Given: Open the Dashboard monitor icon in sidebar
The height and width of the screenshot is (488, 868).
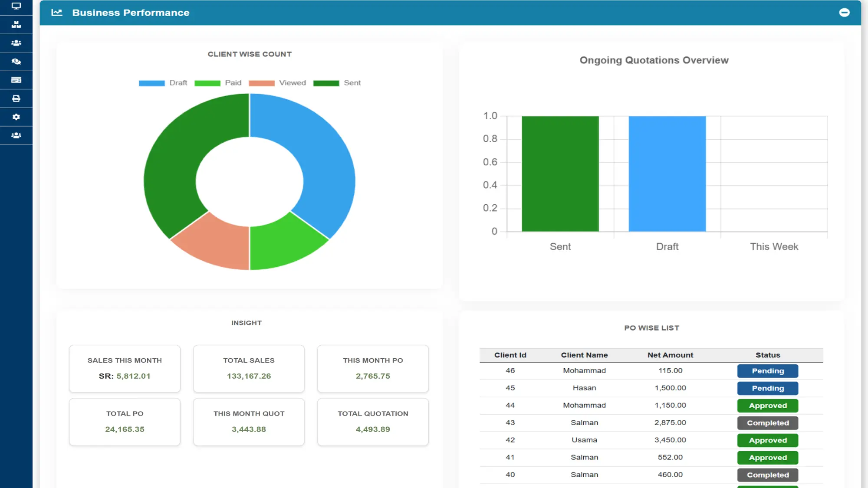Looking at the screenshot, I should tap(16, 7).
